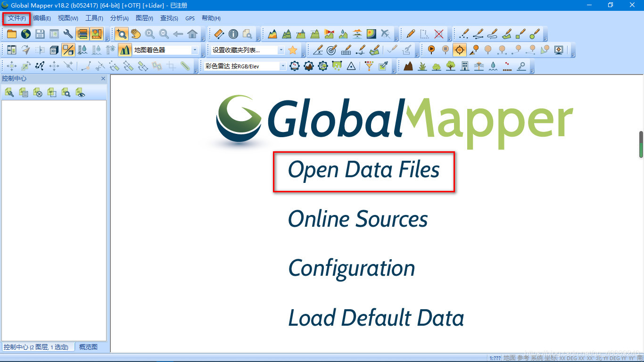
Task: Select the feature info tool
Action: pos(233,34)
